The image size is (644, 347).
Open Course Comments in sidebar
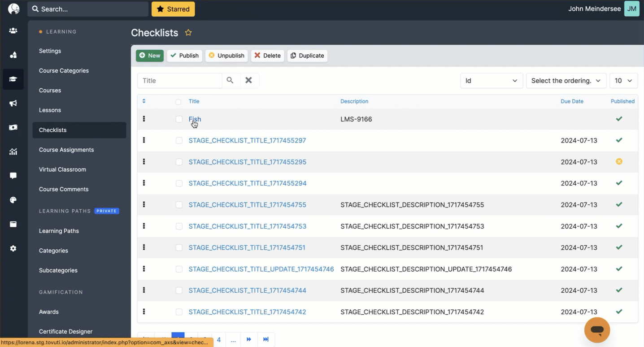[x=64, y=189]
